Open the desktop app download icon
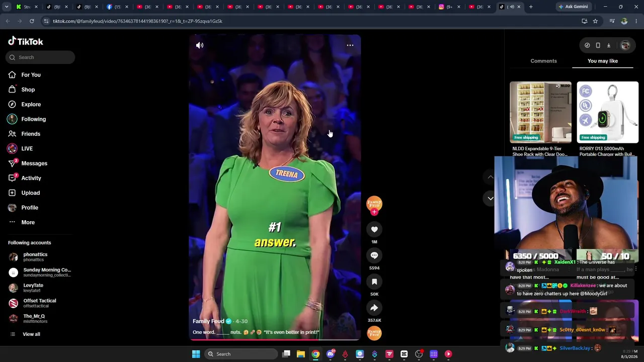644x362 pixels. [x=608, y=45]
